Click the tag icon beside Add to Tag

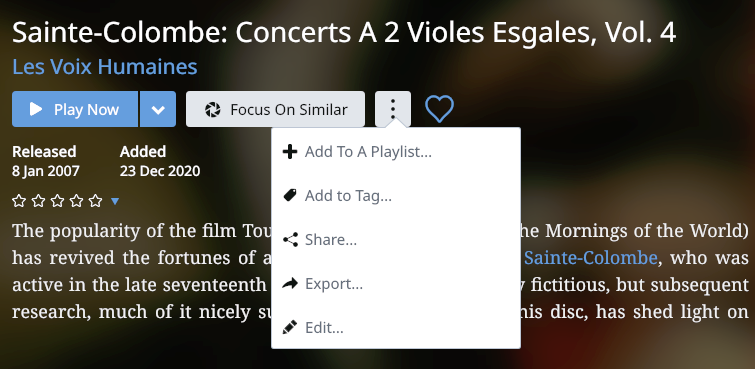click(290, 195)
